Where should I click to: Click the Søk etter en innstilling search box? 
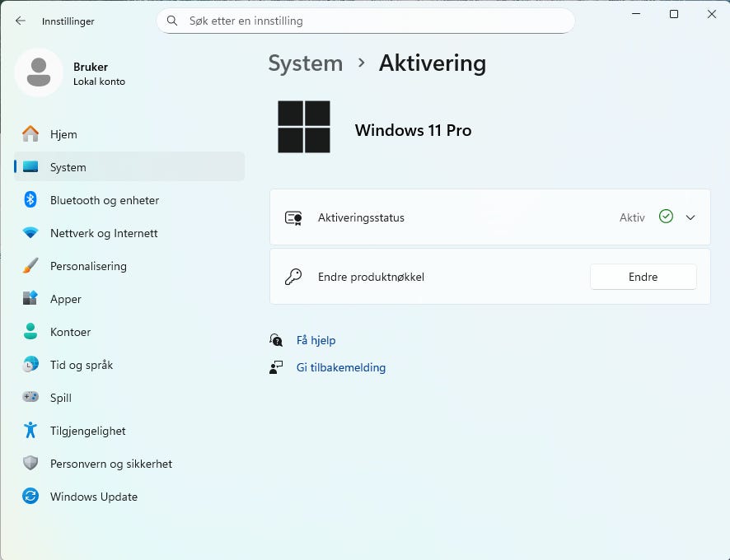(365, 21)
